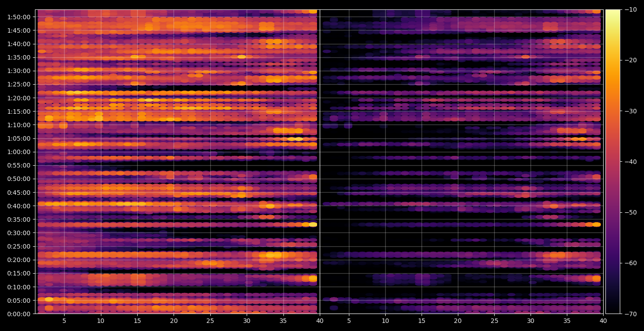Click x-axis label 35 under the left heatmap

(283, 321)
